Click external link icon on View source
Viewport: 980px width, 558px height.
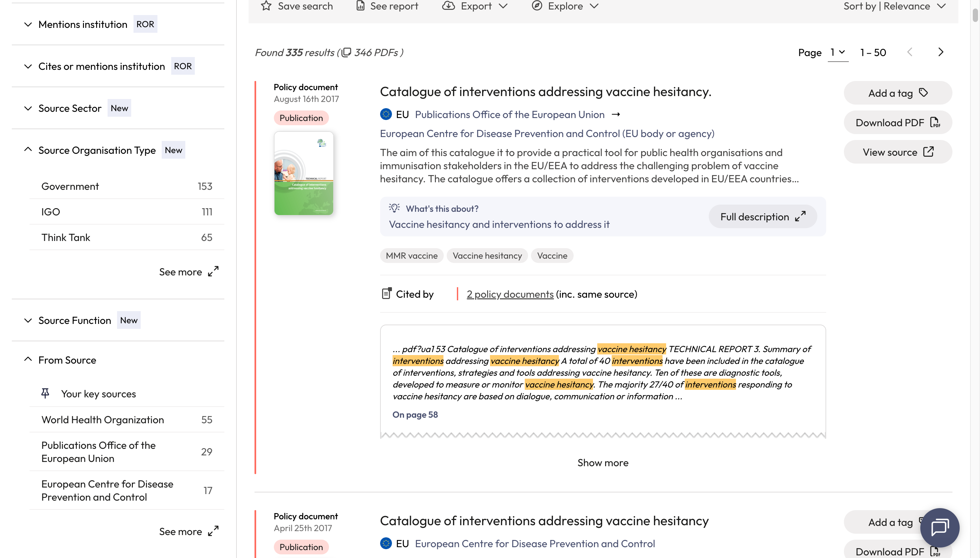929,152
